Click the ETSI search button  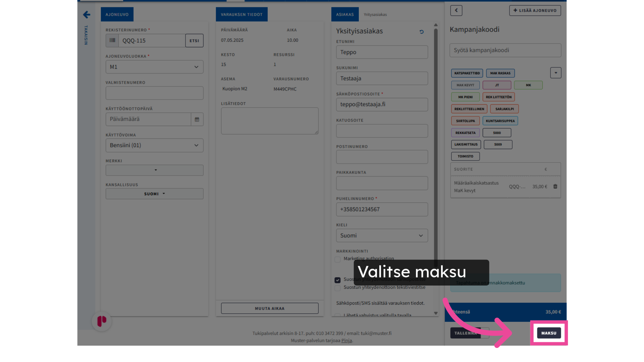point(194,41)
